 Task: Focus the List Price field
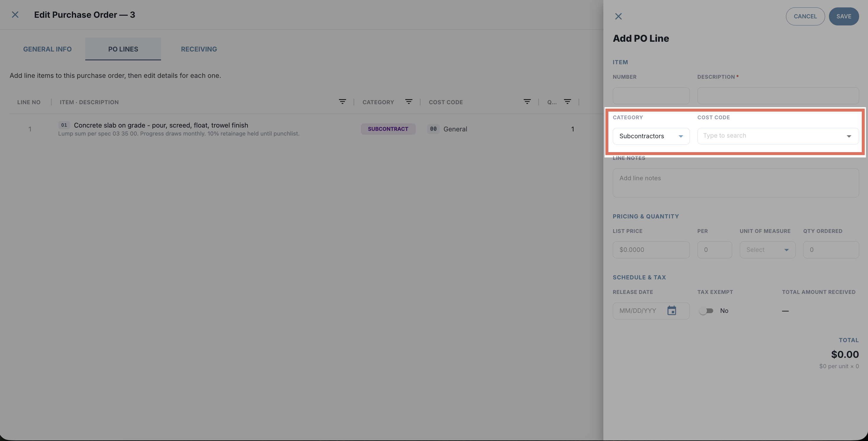click(651, 250)
